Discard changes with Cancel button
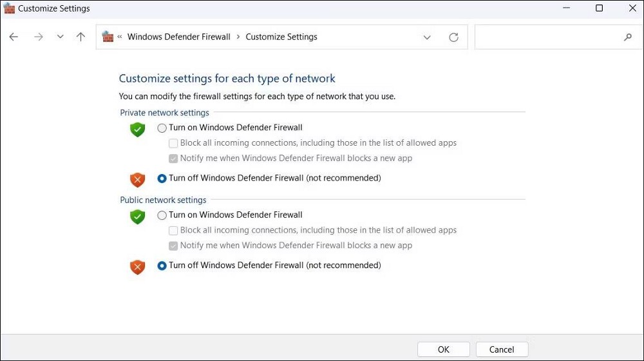 [x=502, y=349]
